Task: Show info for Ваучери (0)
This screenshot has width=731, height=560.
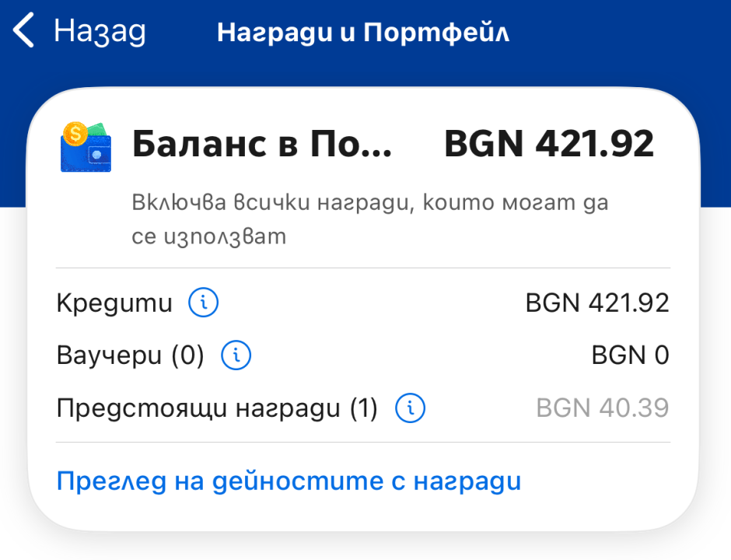Action: coord(236,355)
